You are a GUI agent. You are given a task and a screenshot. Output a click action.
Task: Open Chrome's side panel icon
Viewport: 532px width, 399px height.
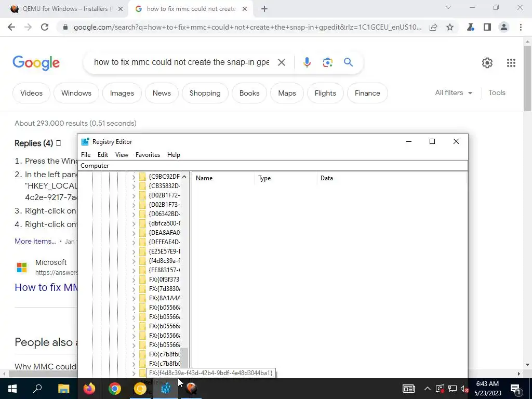coord(487,27)
